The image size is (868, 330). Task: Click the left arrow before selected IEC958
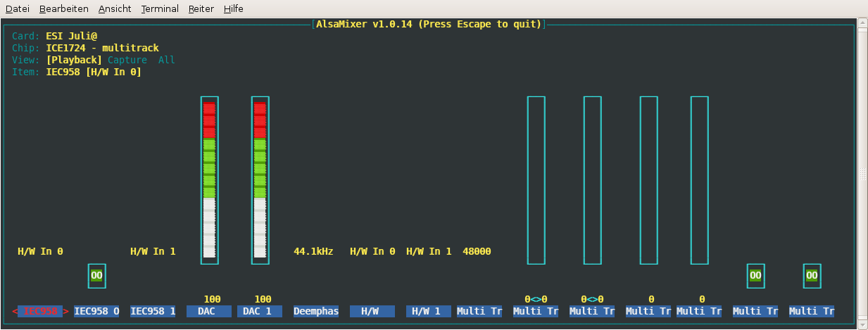(15, 311)
